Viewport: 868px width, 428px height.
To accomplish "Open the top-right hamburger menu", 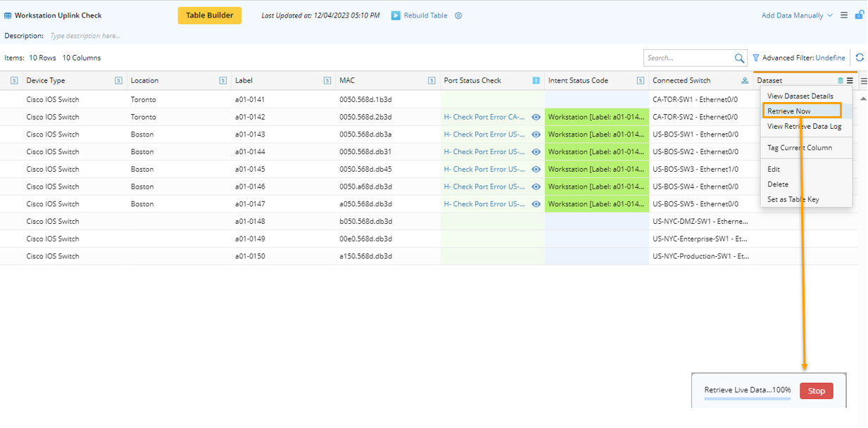I will click(x=844, y=15).
